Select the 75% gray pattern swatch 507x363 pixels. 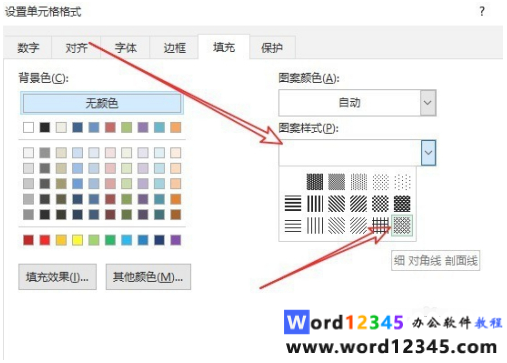[x=315, y=182]
